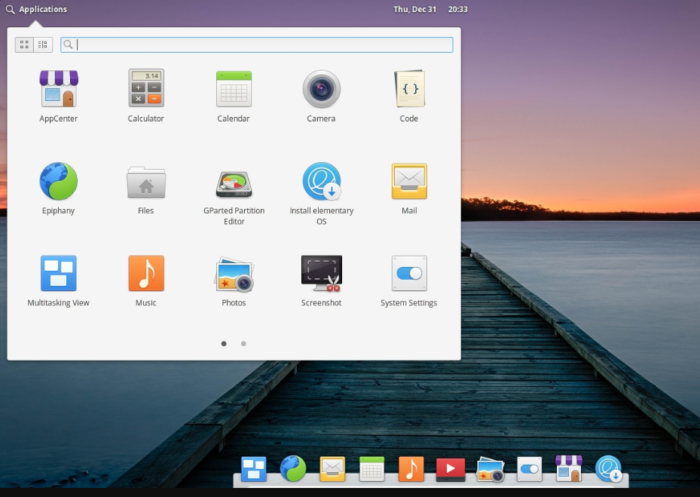
Task: Switch launcher to grid view
Action: (24, 45)
